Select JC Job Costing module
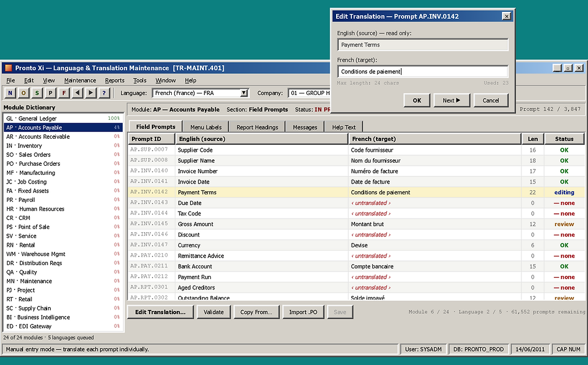This screenshot has width=588, height=365. point(63,181)
